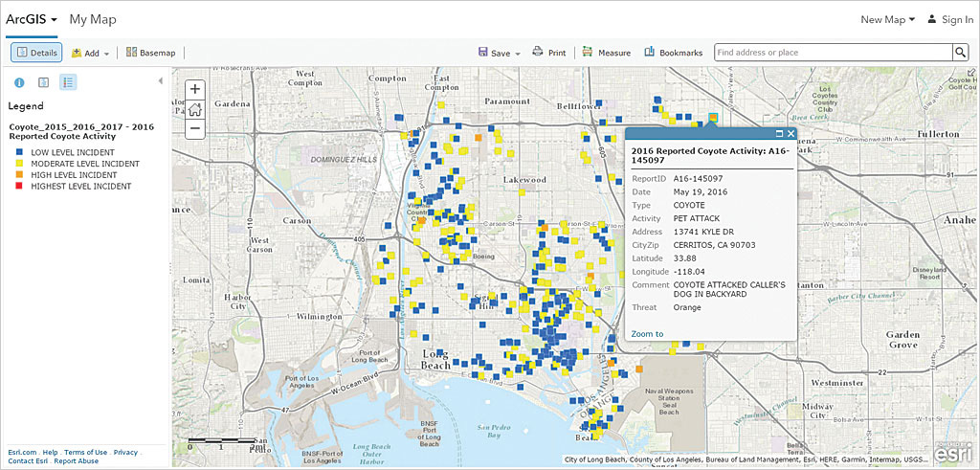Close the coyote activity popup
Viewport: 980px width, 470px height.
point(791,133)
